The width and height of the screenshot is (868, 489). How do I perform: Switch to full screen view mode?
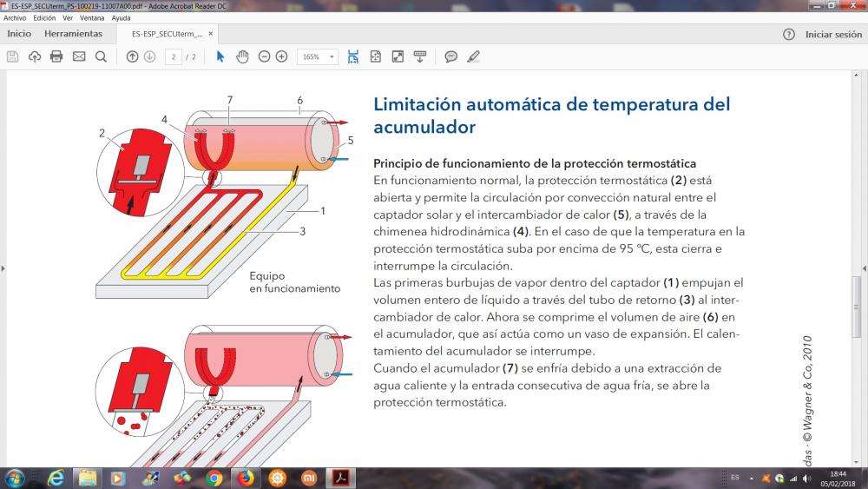[x=398, y=56]
